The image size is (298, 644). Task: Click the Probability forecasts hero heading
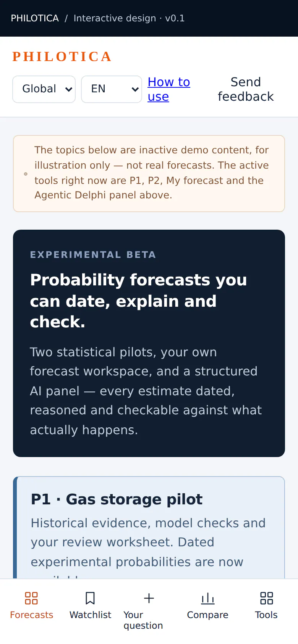tap(138, 301)
